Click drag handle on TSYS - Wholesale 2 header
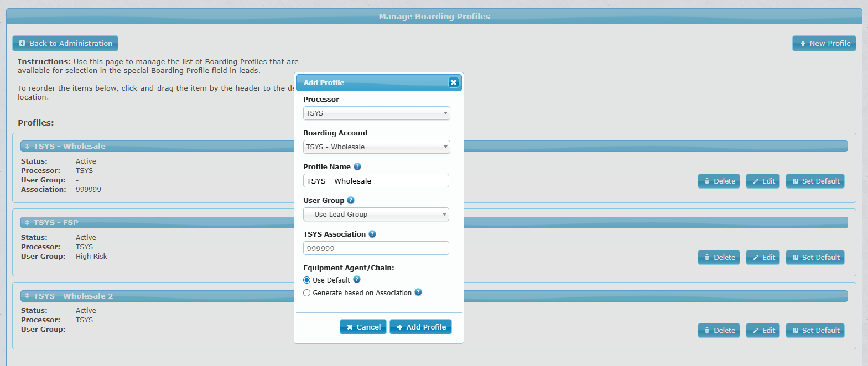The image size is (868, 366). [27, 296]
